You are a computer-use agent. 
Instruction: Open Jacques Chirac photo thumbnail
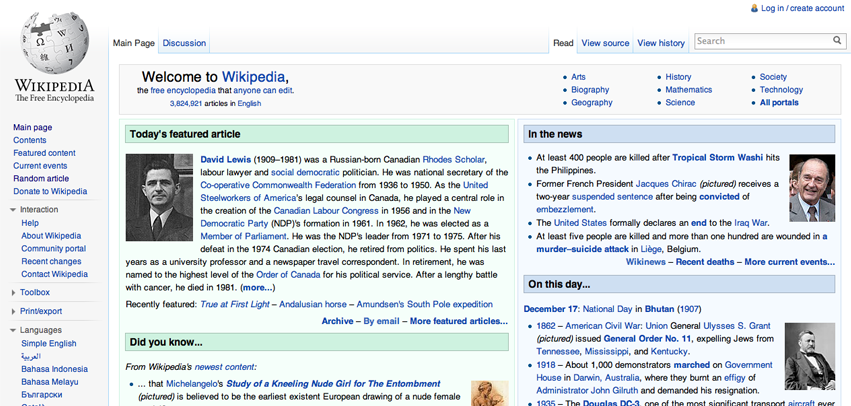pyautogui.click(x=812, y=188)
